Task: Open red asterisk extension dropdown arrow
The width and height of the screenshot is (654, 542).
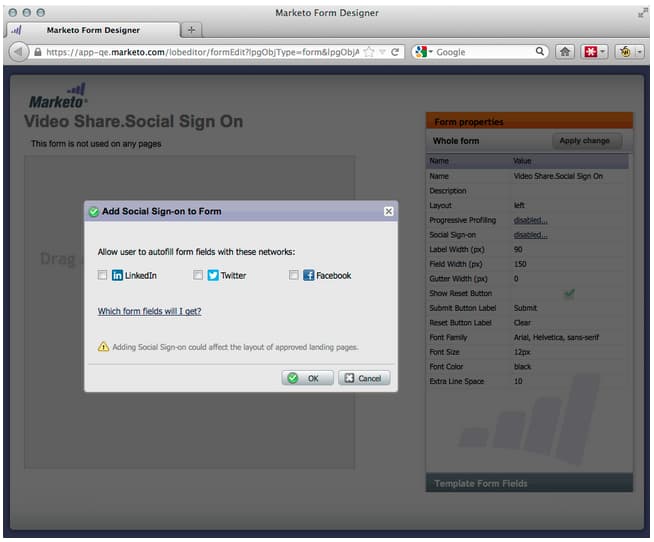Action: [602, 52]
